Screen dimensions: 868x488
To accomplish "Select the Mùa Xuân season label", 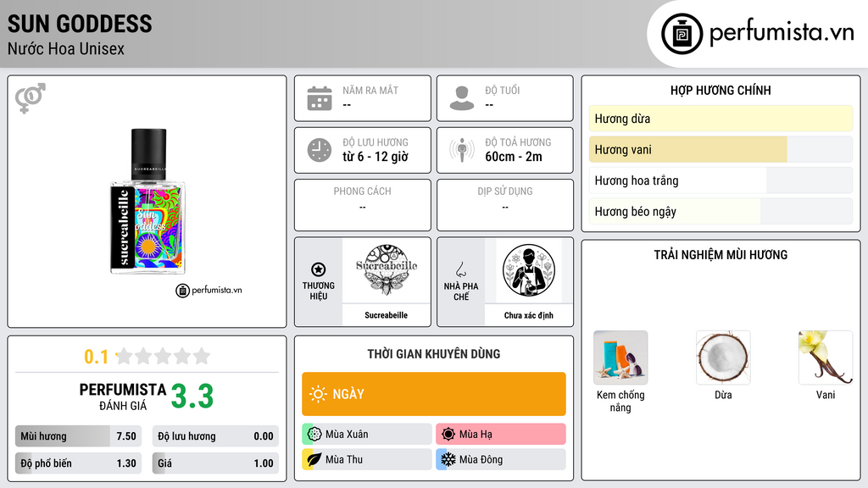I will pos(347,435).
